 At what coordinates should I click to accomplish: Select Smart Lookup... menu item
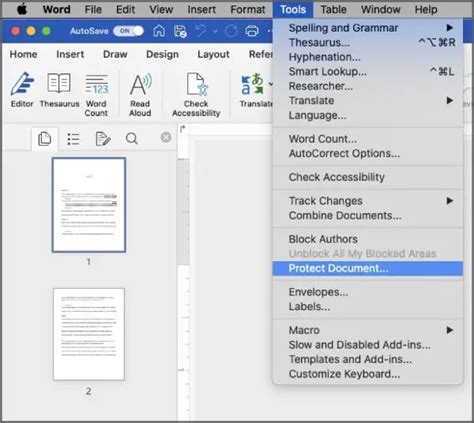[368, 71]
